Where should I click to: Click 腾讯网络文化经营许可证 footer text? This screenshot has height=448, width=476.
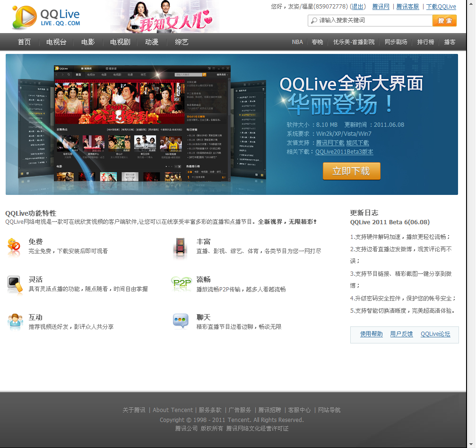pos(258,429)
